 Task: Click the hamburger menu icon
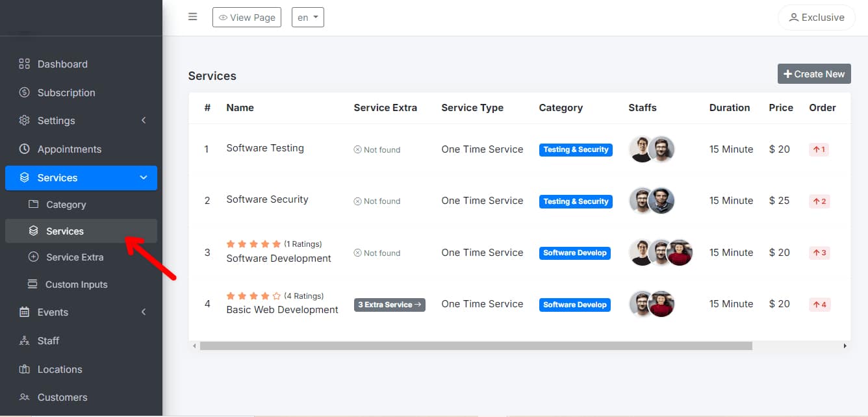(x=192, y=17)
